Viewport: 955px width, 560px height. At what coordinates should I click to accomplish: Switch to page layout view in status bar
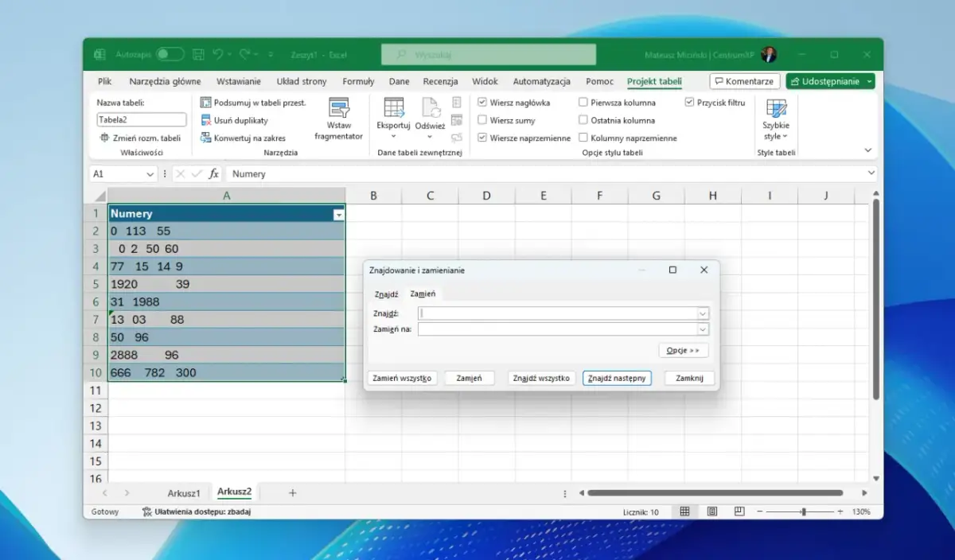(x=712, y=511)
